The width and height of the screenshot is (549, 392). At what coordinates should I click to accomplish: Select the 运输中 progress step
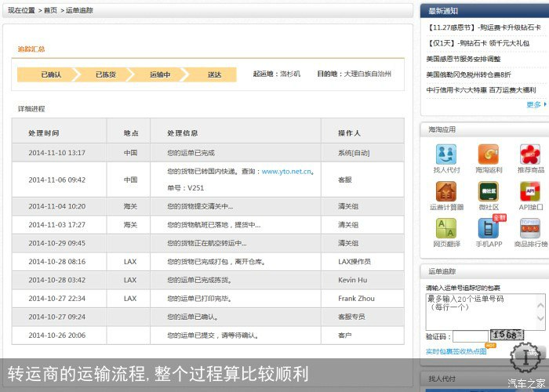pyautogui.click(x=160, y=75)
